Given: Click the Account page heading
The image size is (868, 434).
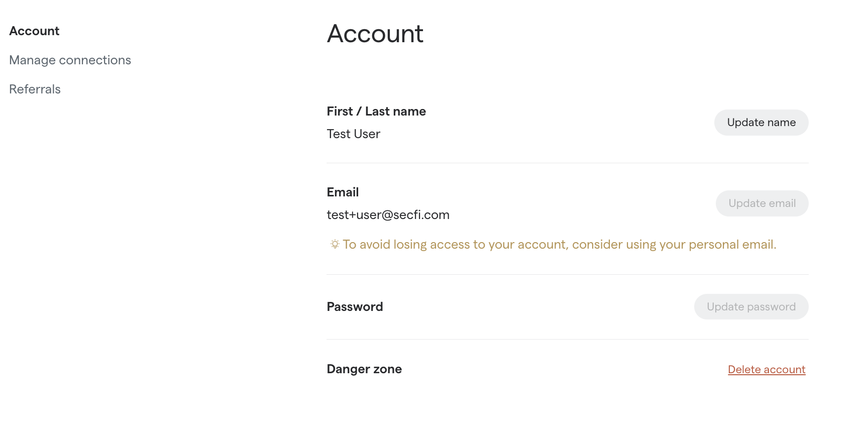Looking at the screenshot, I should pyautogui.click(x=375, y=34).
